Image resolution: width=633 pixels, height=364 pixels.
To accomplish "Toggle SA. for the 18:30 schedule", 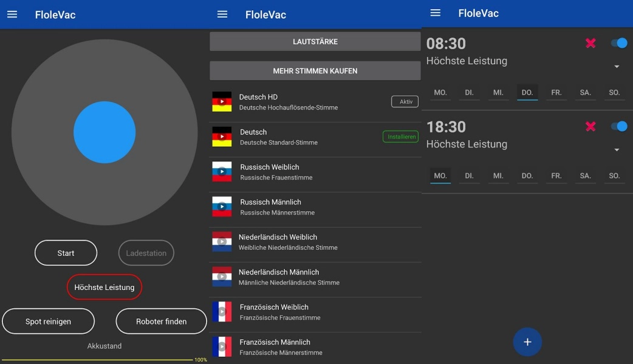I will pyautogui.click(x=586, y=176).
